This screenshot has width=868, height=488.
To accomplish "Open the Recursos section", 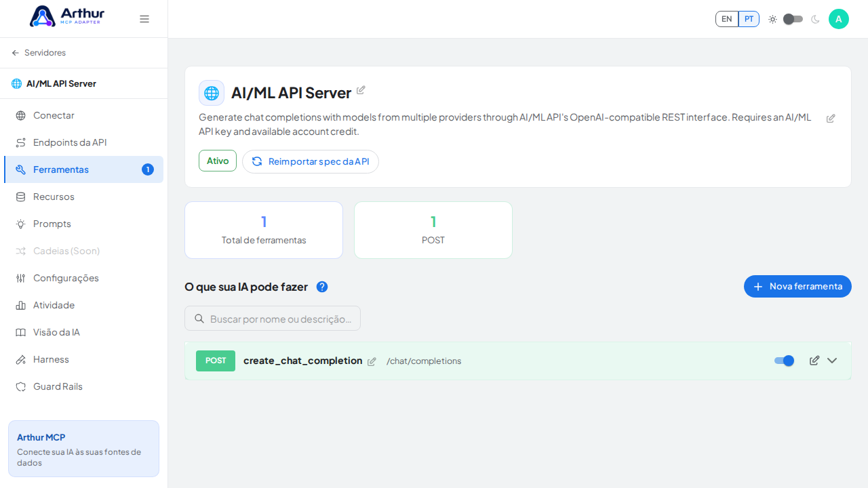I will click(83, 197).
